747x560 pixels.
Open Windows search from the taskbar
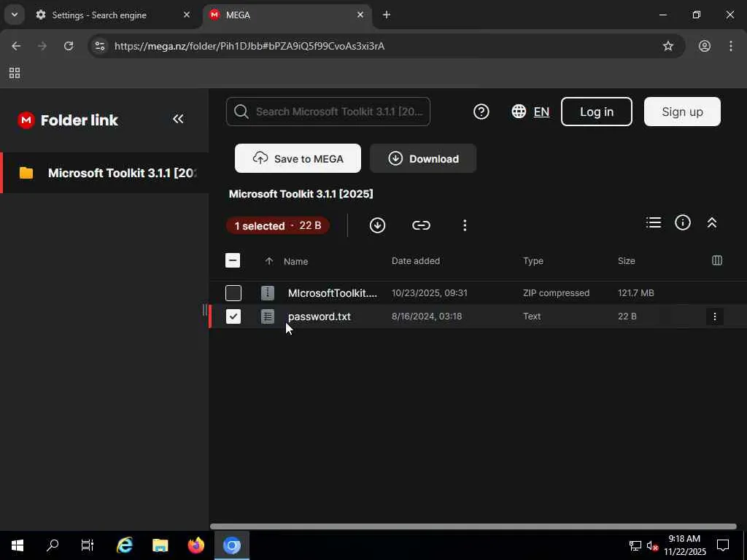click(x=53, y=545)
